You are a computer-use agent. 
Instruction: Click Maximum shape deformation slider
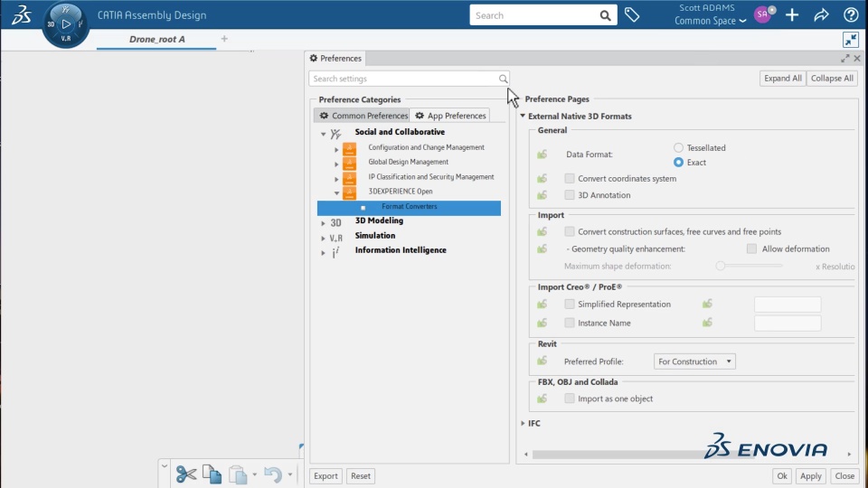(749, 266)
